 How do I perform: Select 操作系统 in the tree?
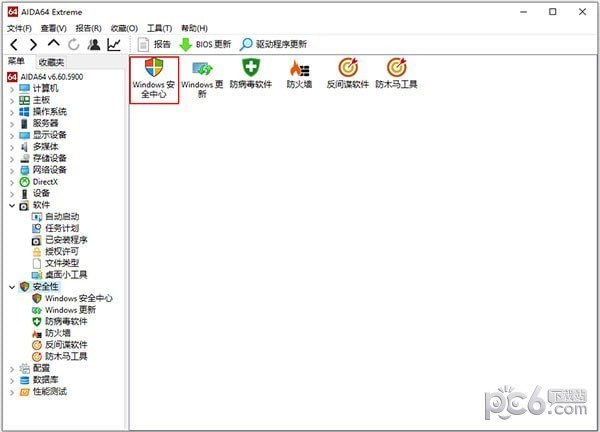pos(43,112)
